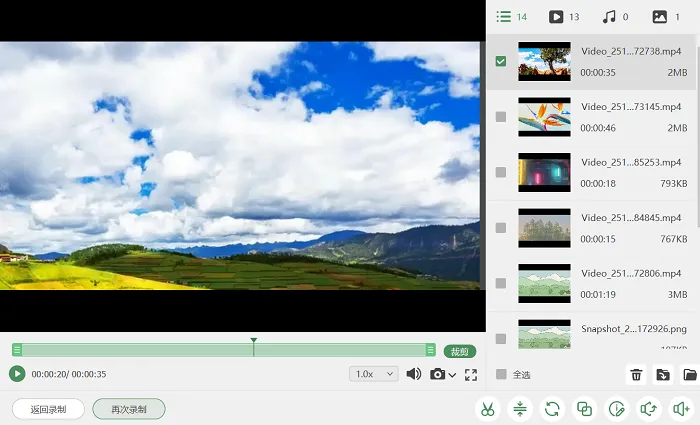
Task: Select file name Snapshot_2...172926.png
Action: (x=634, y=329)
